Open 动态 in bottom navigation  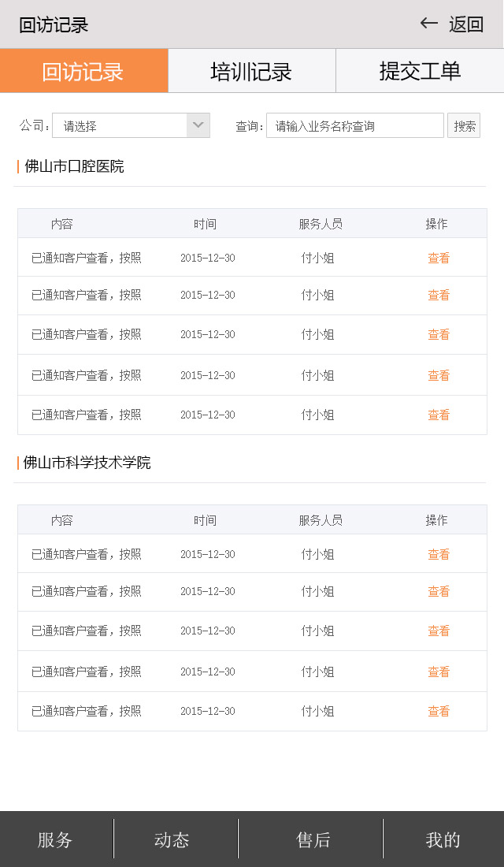tap(172, 839)
